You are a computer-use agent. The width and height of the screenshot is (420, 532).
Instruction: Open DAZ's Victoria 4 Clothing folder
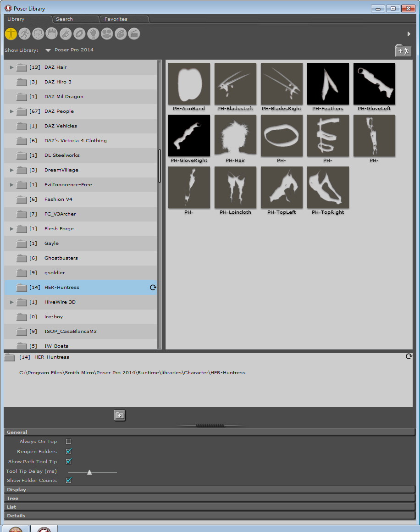click(80, 140)
